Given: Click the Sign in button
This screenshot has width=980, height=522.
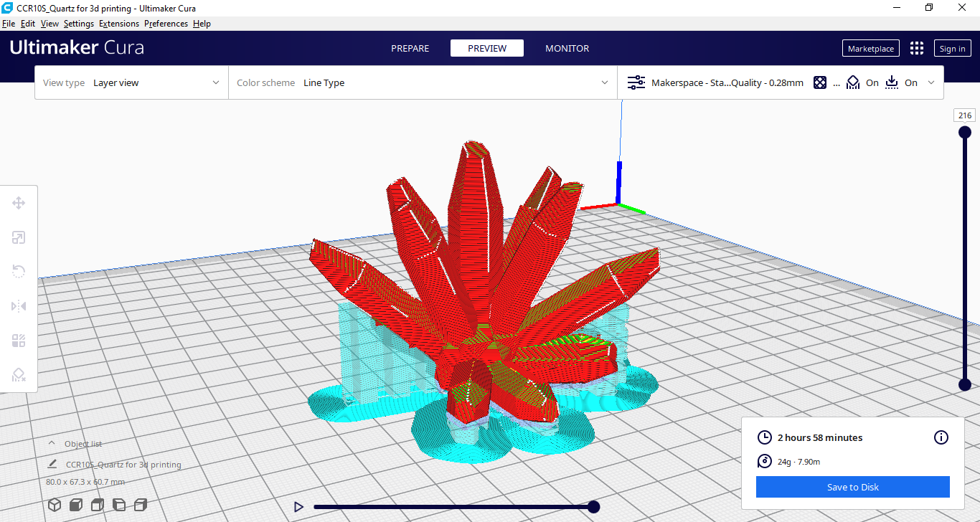Looking at the screenshot, I should [x=952, y=48].
